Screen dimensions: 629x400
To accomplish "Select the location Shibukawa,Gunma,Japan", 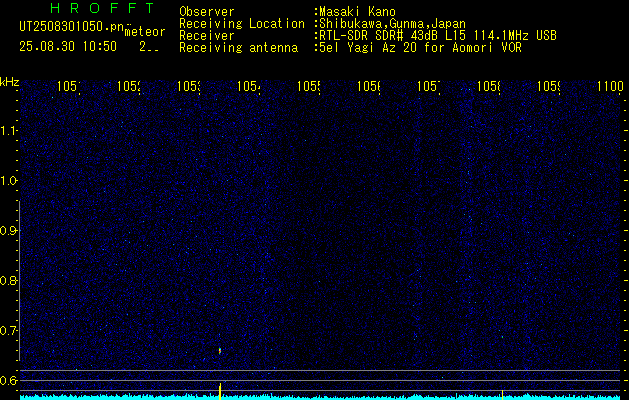I will (392, 24).
